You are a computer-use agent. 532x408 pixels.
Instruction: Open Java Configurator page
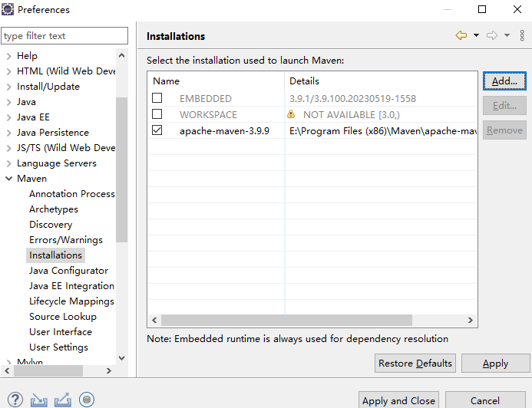[68, 271]
